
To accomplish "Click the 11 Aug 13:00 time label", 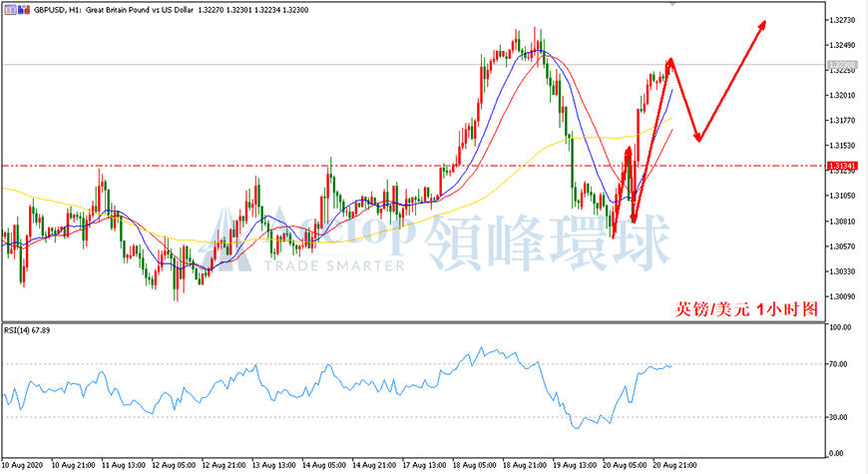I will (x=124, y=465).
